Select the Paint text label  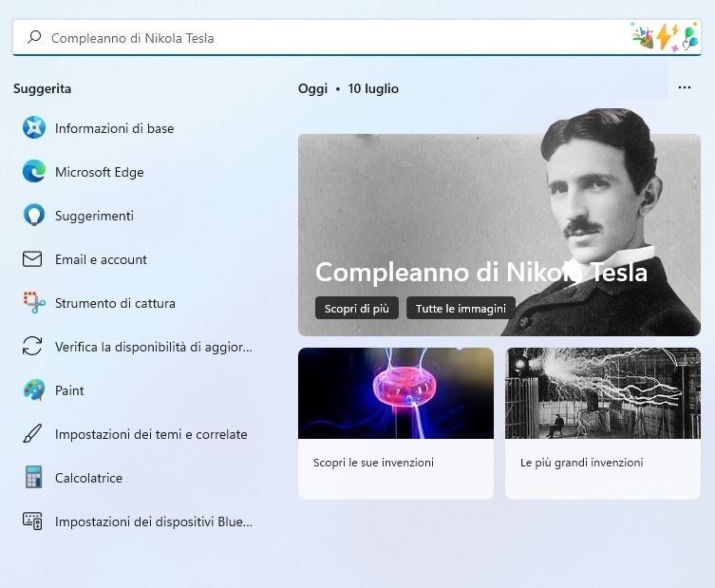coord(69,390)
